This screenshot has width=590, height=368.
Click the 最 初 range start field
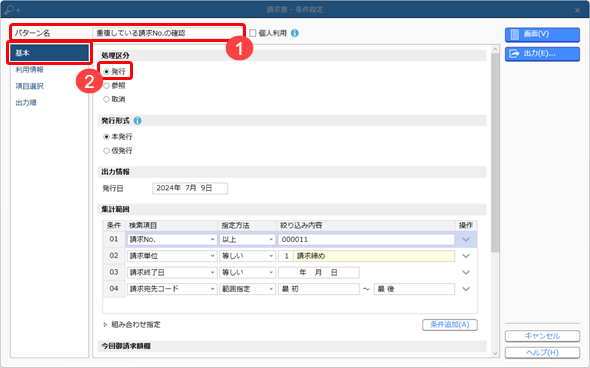pyautogui.click(x=319, y=289)
